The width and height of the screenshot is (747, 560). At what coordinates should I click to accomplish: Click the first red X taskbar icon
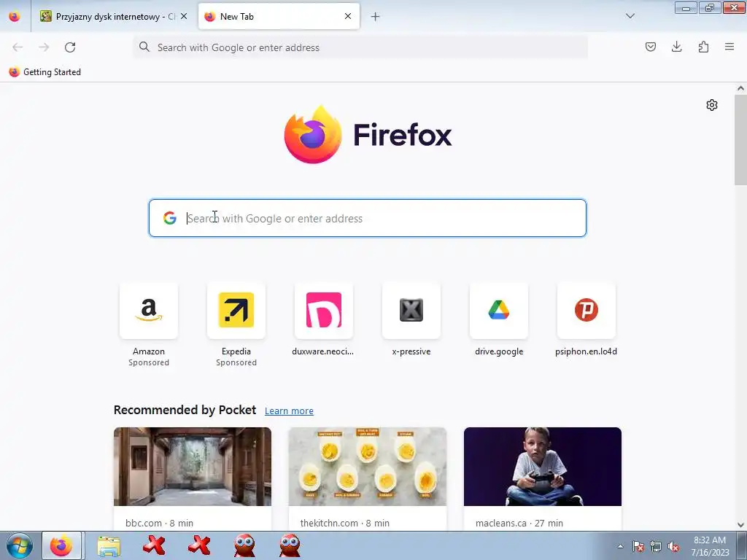pyautogui.click(x=153, y=545)
